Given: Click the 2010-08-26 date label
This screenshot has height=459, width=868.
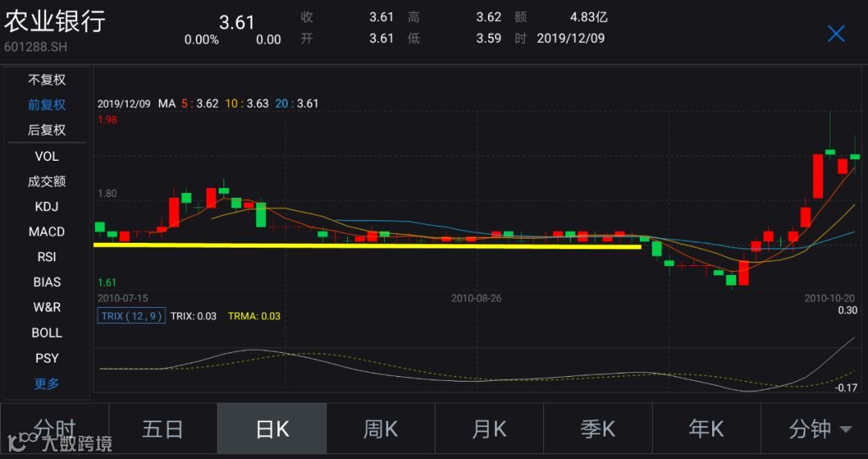Looking at the screenshot, I should tap(476, 298).
